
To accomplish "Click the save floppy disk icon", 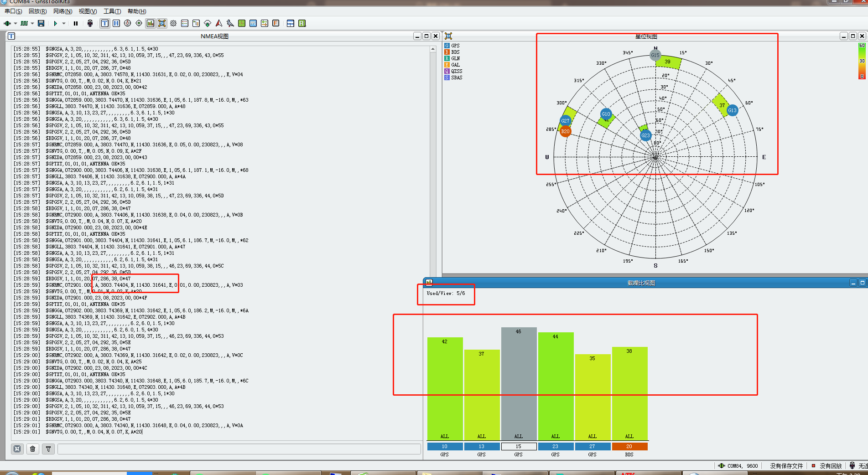I will pyautogui.click(x=41, y=23).
